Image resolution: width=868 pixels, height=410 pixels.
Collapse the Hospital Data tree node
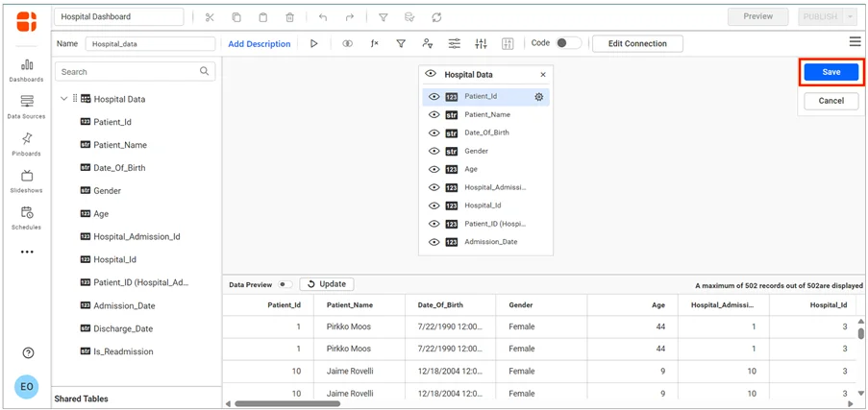(63, 99)
